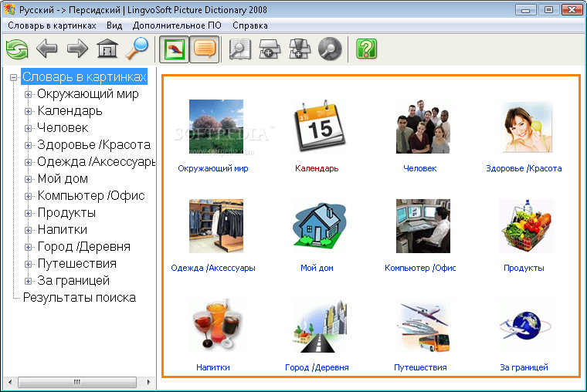The image size is (587, 392).
Task: Open the Город /Деревня link
Action: (x=317, y=367)
